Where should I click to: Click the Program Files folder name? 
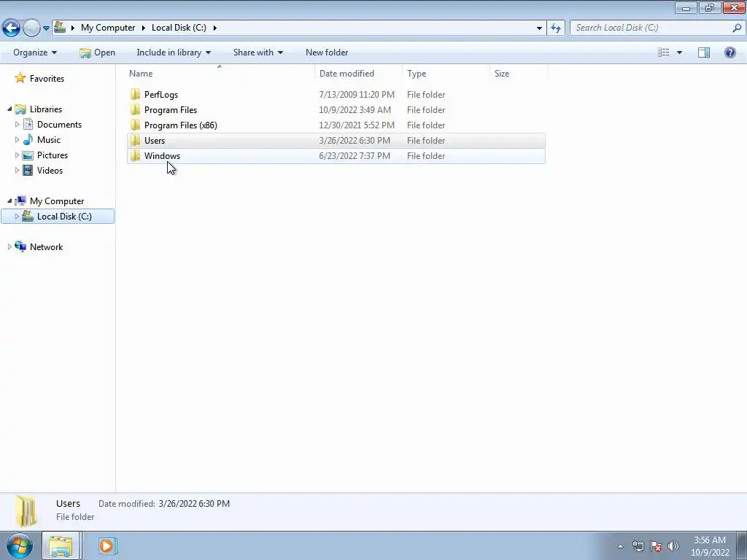pyautogui.click(x=171, y=110)
